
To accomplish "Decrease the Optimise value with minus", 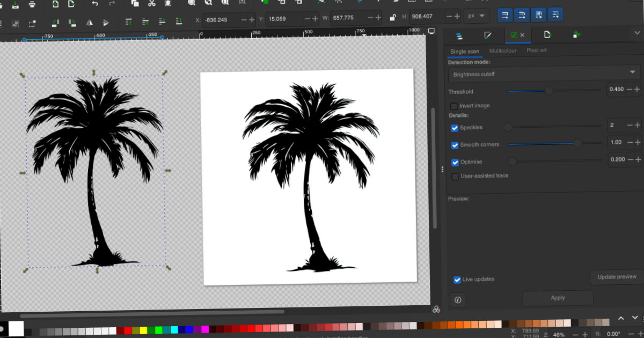I will (630, 159).
